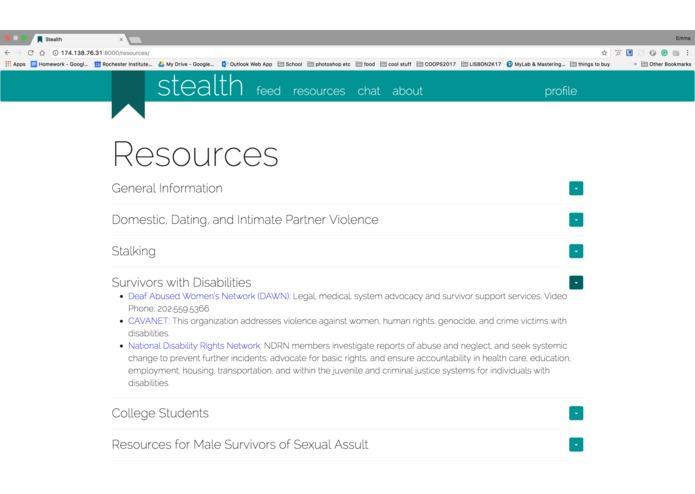
Task: Click the browser forward arrow
Action: coord(19,53)
